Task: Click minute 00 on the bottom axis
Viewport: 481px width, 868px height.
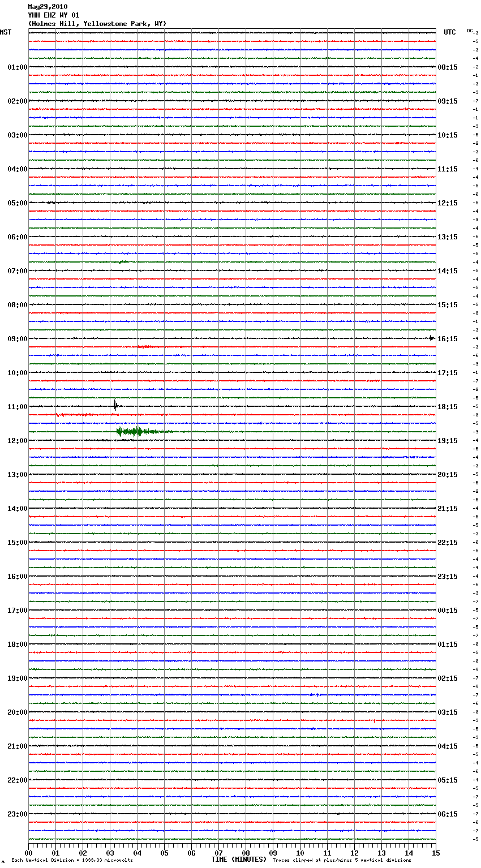Action: click(x=28, y=853)
